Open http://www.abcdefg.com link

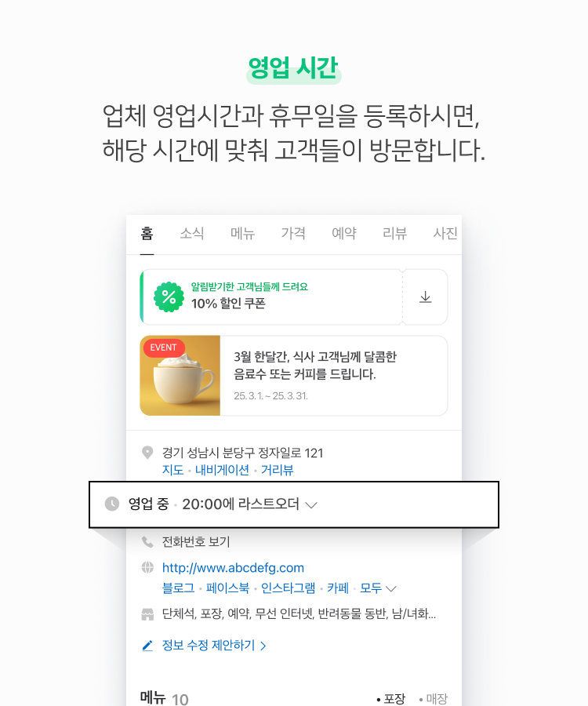[x=233, y=568]
